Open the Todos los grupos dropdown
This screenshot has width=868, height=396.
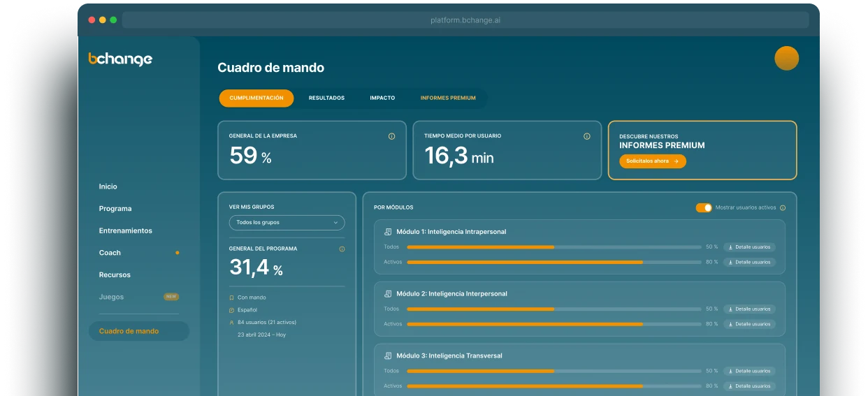287,223
